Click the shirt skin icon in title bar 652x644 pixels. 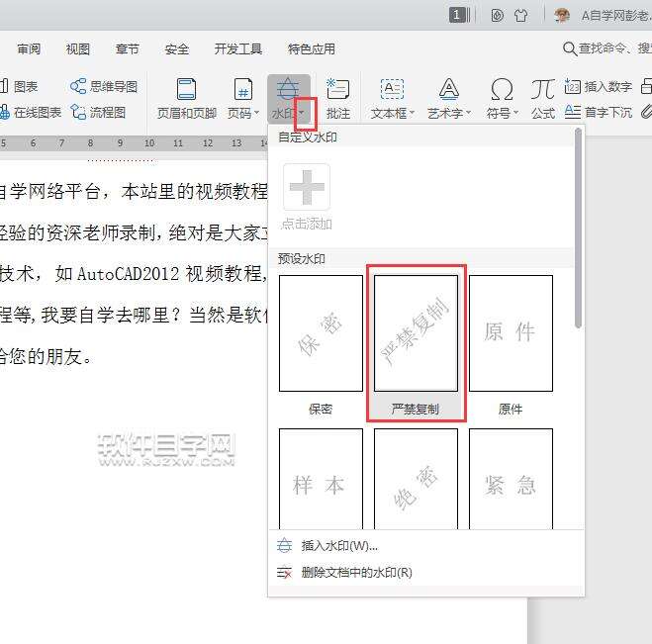520,16
